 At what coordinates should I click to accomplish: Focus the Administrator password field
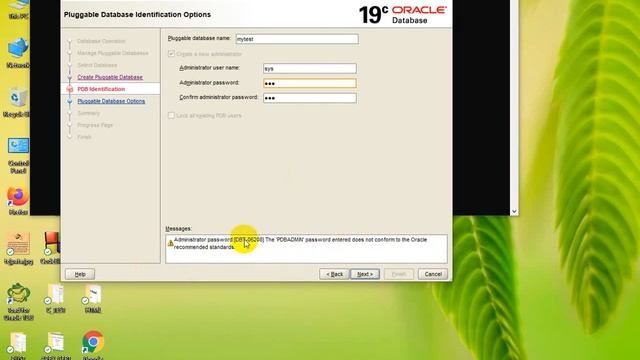tap(310, 83)
